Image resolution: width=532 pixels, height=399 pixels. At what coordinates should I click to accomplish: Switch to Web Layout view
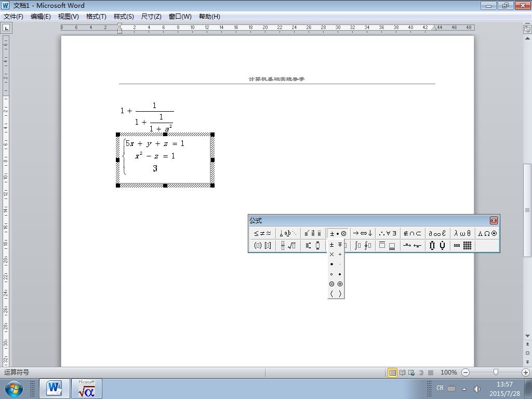411,373
